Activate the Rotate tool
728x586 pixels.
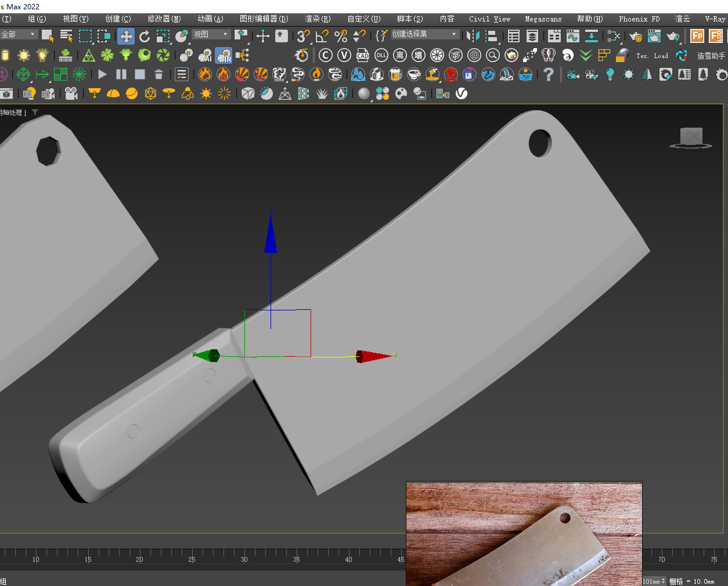coord(145,37)
